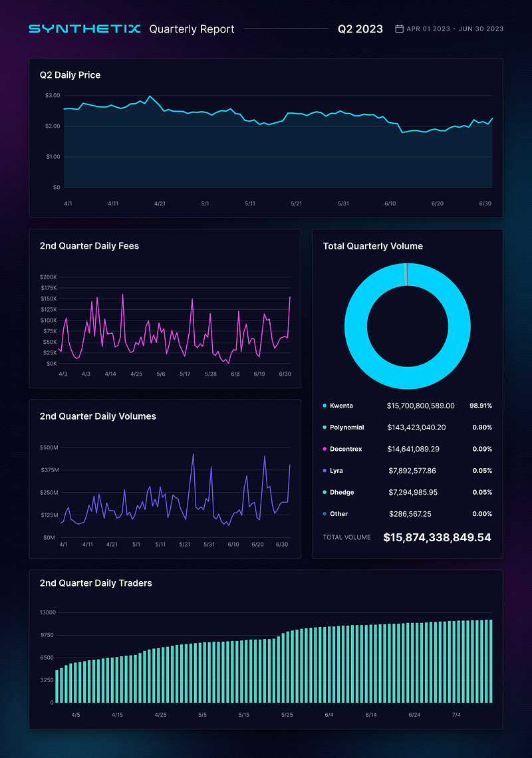Click the Other volume '$286,567.25'

click(410, 514)
